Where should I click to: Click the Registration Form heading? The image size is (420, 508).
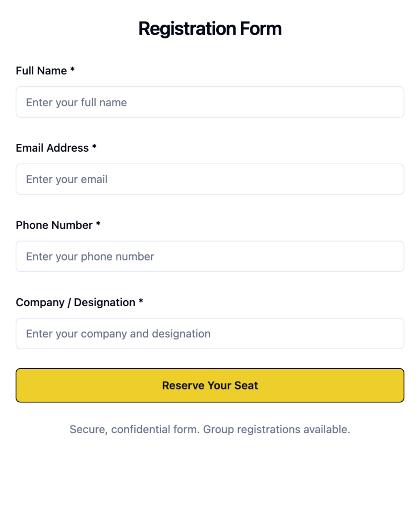(210, 29)
